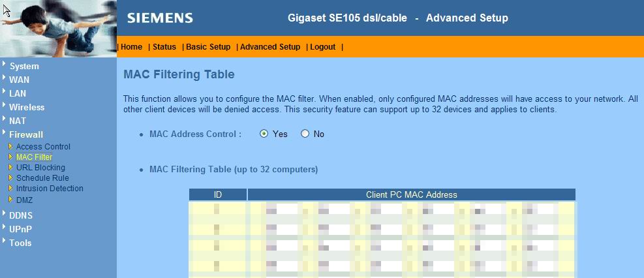Click the Siemens logo in header
The height and width of the screenshot is (278, 644).
coord(160,18)
